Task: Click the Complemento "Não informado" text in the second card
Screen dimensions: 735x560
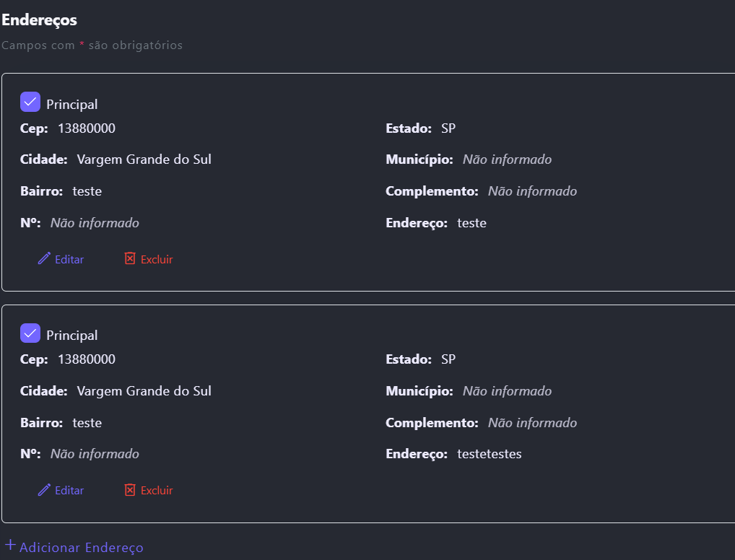Action: [532, 423]
